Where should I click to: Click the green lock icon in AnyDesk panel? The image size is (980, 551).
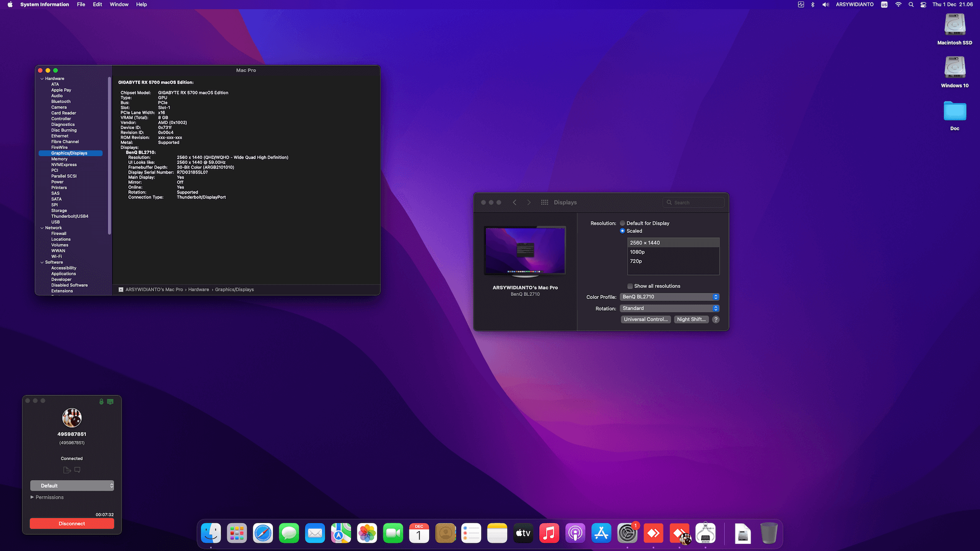[x=101, y=402]
